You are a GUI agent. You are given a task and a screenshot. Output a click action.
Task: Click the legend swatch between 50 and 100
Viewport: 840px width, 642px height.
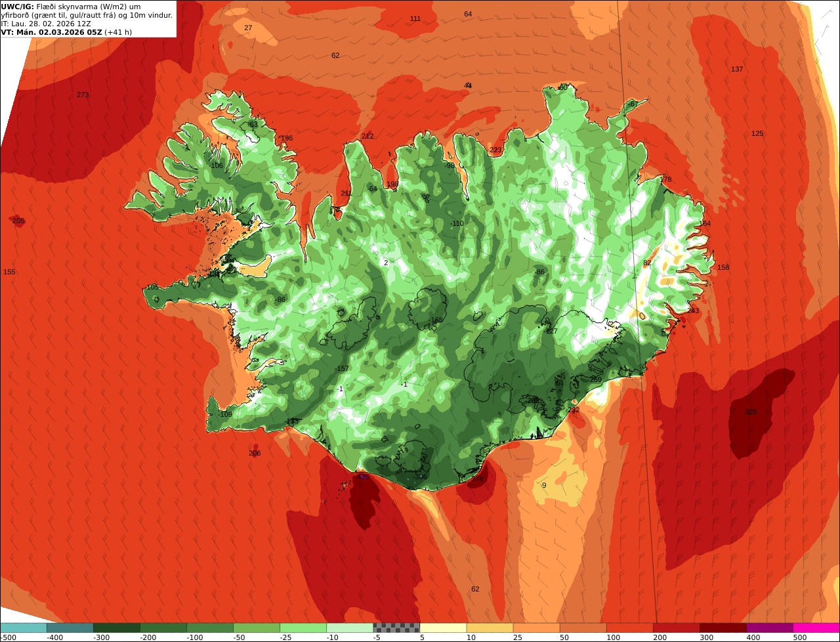[x=583, y=628]
